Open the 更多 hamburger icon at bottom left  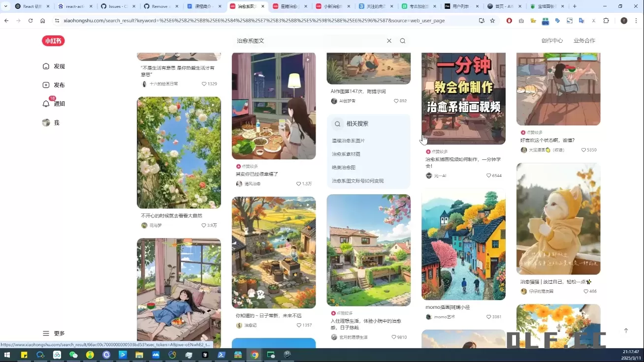[46, 333]
